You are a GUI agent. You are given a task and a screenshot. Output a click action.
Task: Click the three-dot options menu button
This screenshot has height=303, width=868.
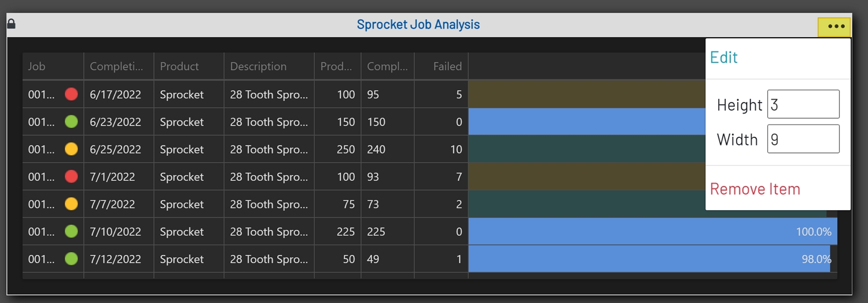(836, 26)
